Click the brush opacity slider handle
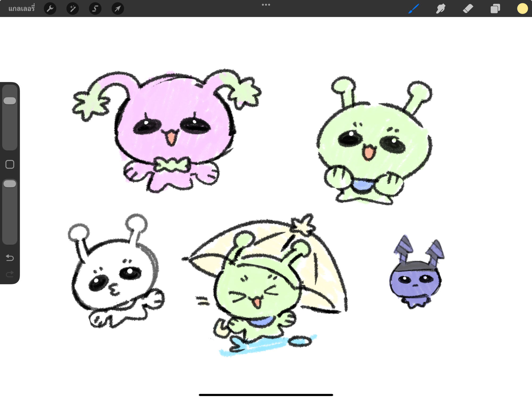 coord(10,184)
